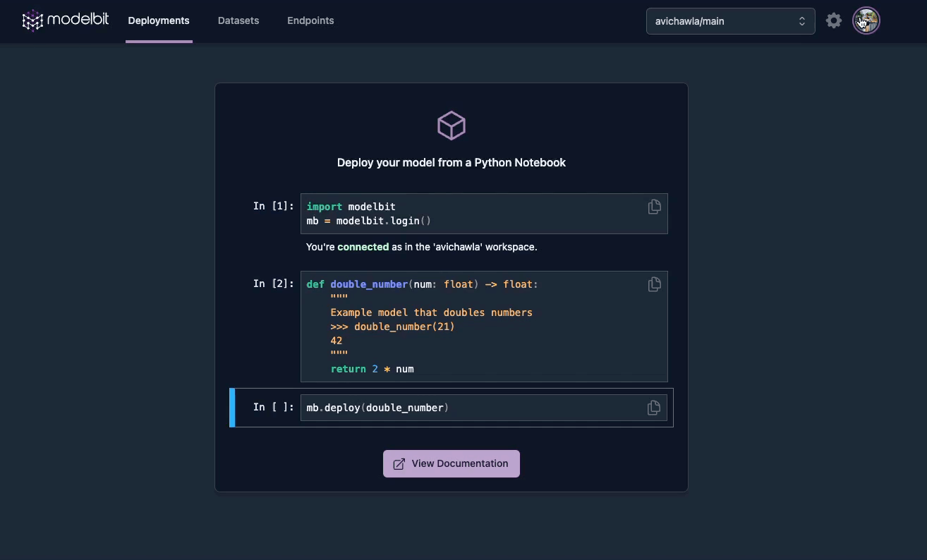The width and height of the screenshot is (927, 560).
Task: Switch to the Deployments tab
Action: [x=159, y=21]
